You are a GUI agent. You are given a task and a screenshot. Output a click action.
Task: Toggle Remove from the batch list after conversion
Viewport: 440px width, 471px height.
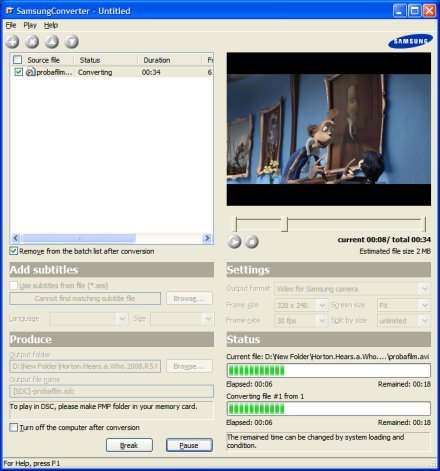tap(13, 251)
